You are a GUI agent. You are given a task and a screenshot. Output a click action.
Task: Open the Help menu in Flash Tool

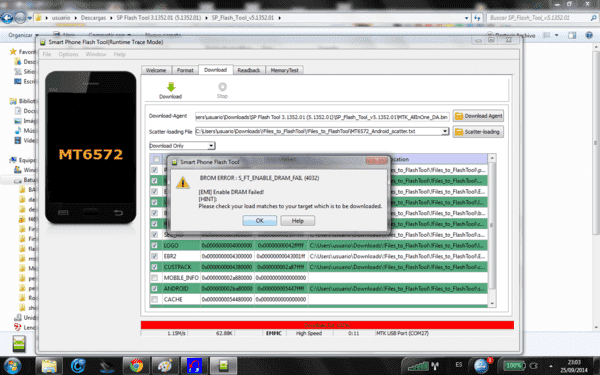point(120,54)
